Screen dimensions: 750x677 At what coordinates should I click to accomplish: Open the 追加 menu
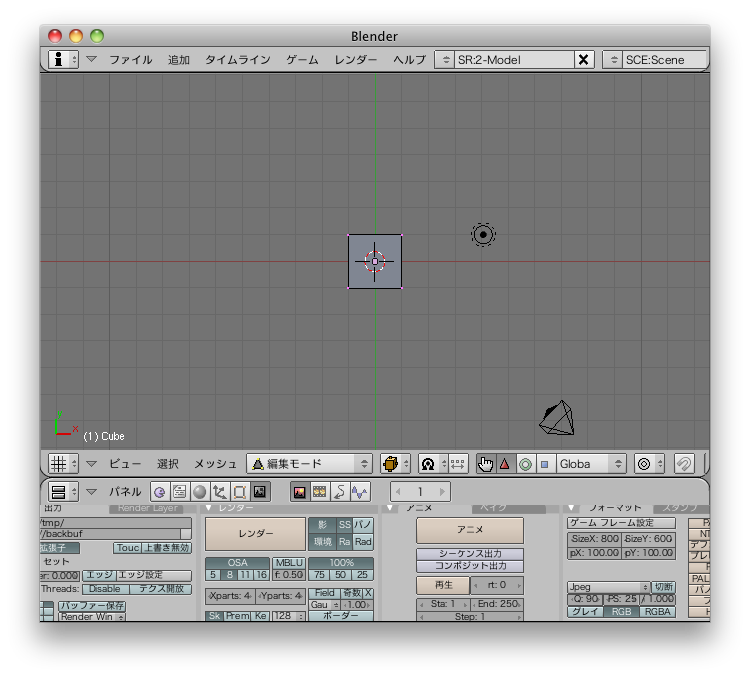coord(179,60)
